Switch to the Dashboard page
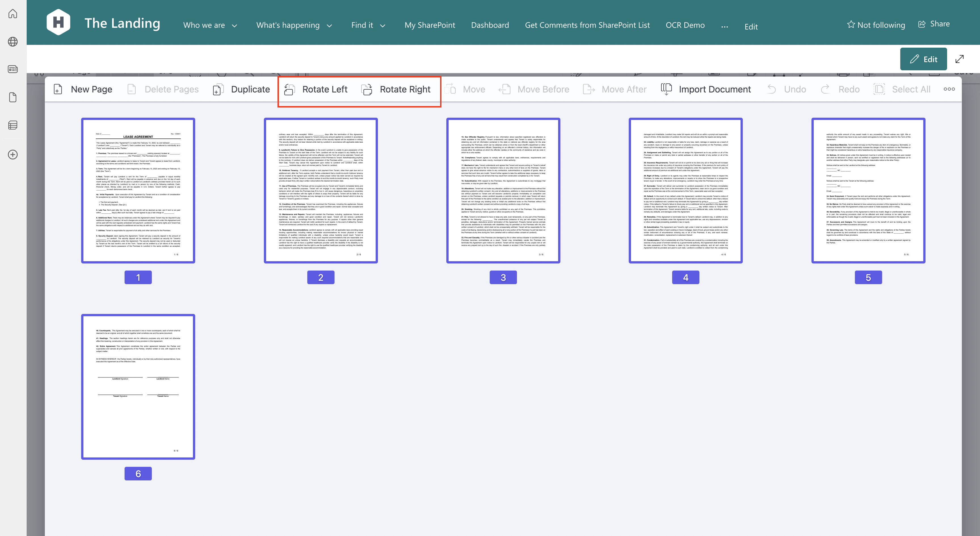Screen dimensions: 980x536 click(490, 25)
